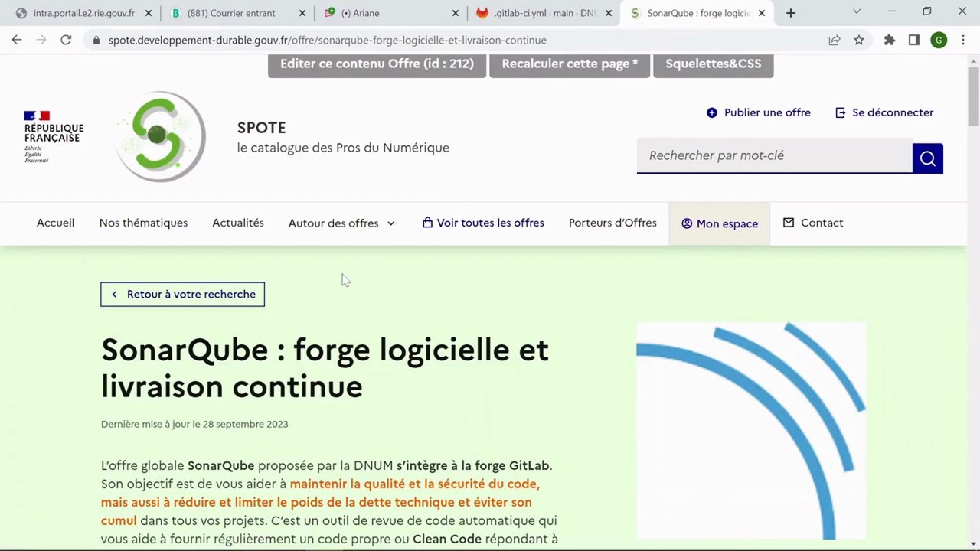Click the blue arcs offer image
980x551 pixels.
tap(751, 431)
